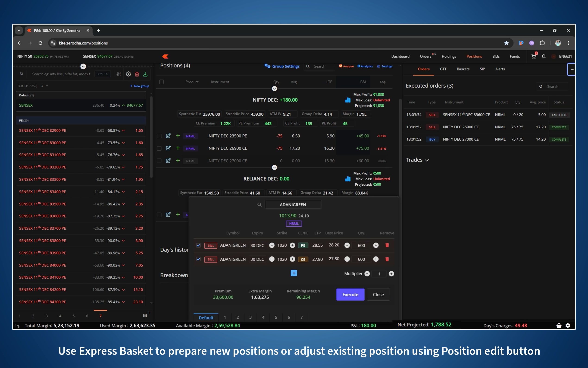Screen dimensions: 588x368
Task: Open Holdings from top navigation
Action: [449, 57]
